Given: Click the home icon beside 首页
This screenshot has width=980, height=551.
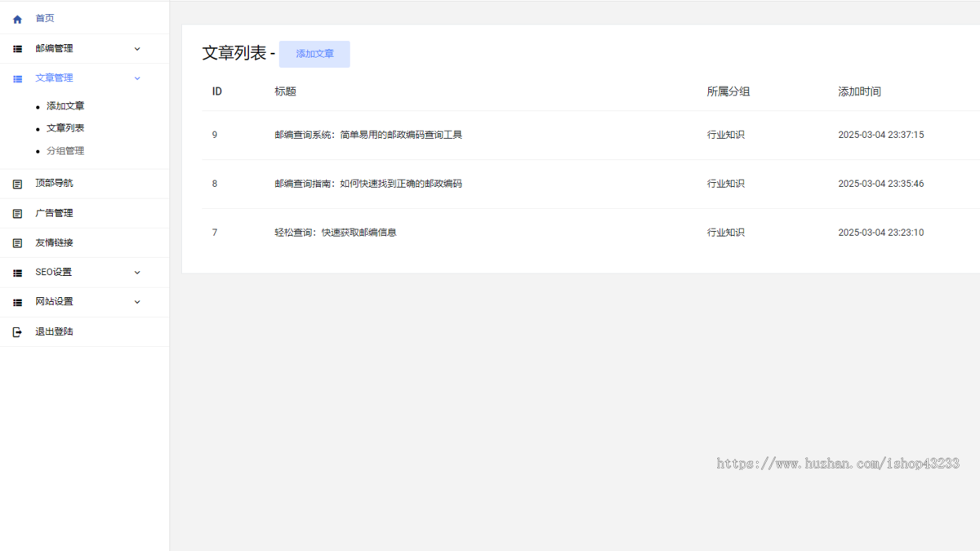Looking at the screenshot, I should [17, 19].
